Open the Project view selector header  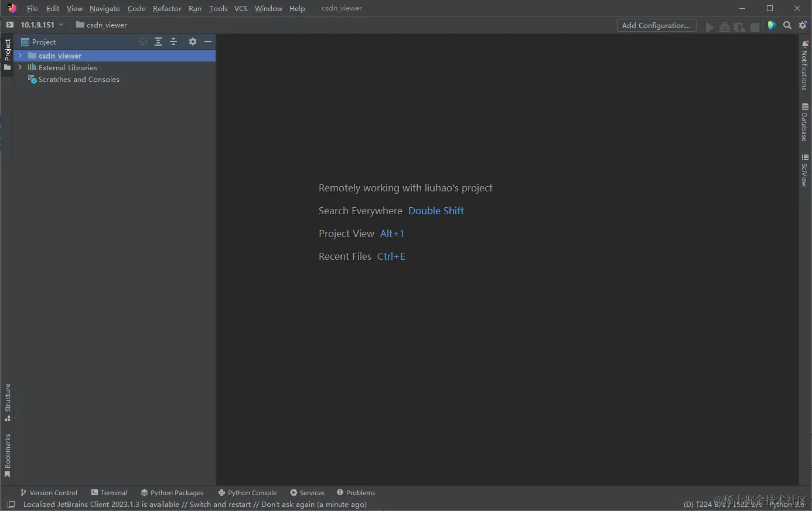(39, 42)
